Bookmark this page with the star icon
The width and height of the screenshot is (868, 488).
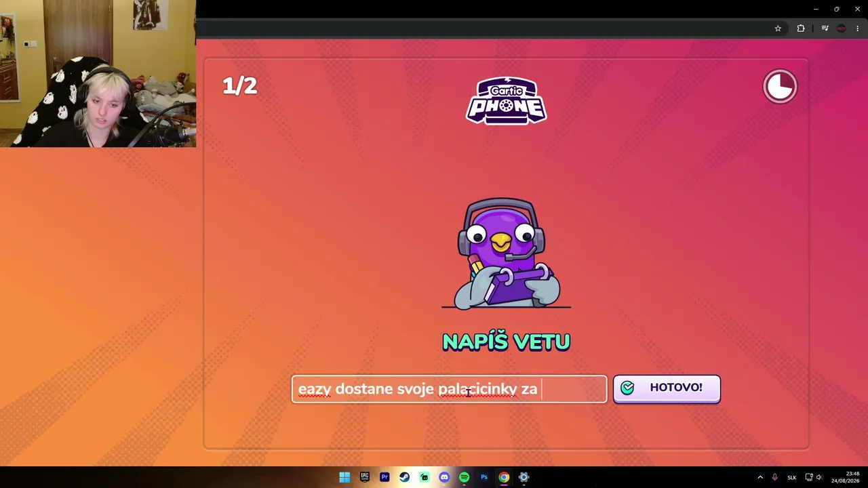click(x=778, y=28)
